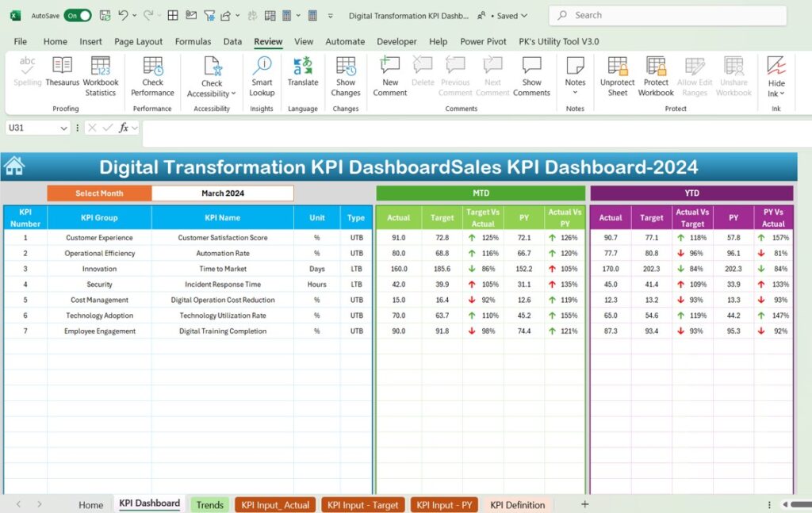
Task: Click Protect Workbook
Action: pyautogui.click(x=656, y=77)
